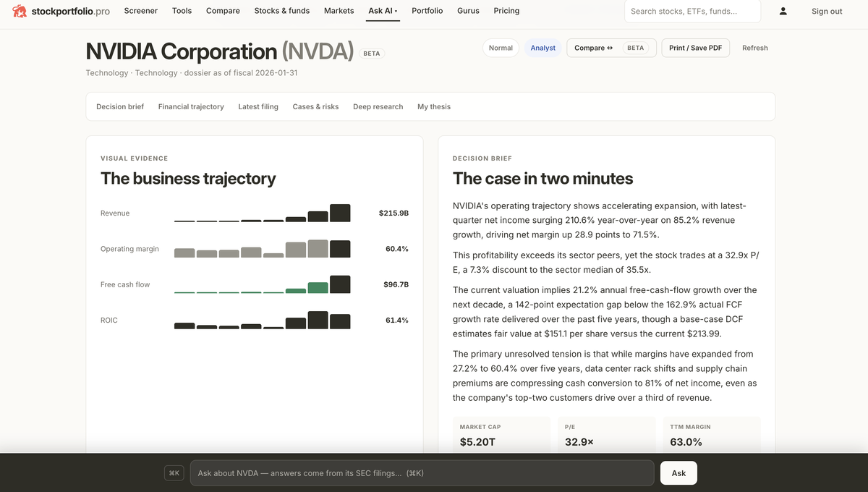868x492 pixels.
Task: Click the Refresh link
Action: (x=755, y=48)
